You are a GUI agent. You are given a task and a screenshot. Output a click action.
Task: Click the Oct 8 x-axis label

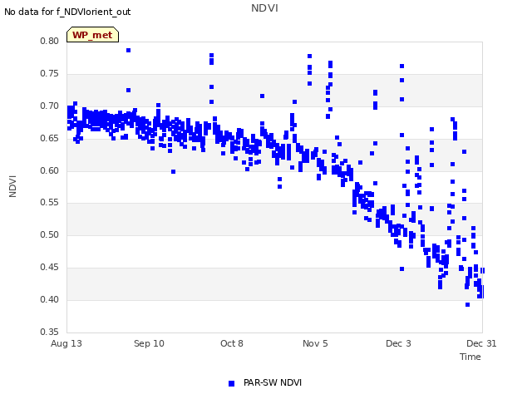click(x=232, y=343)
